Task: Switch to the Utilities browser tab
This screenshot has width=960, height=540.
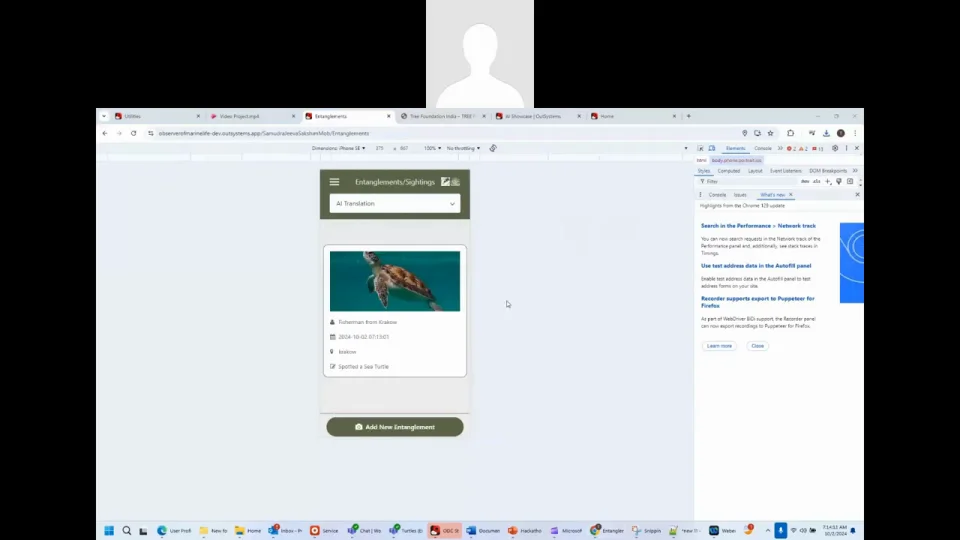Action: click(x=157, y=116)
